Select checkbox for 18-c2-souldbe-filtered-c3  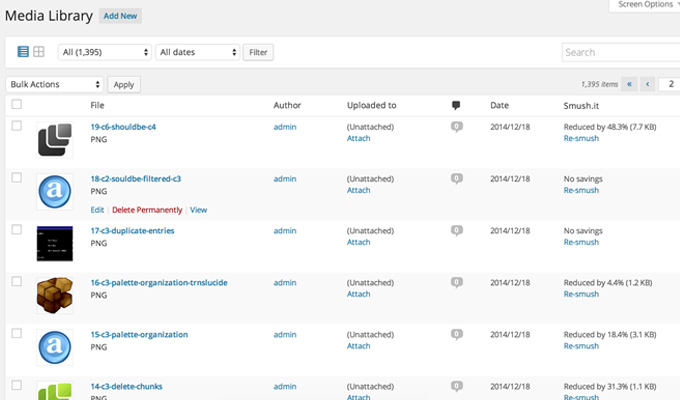[x=16, y=178]
